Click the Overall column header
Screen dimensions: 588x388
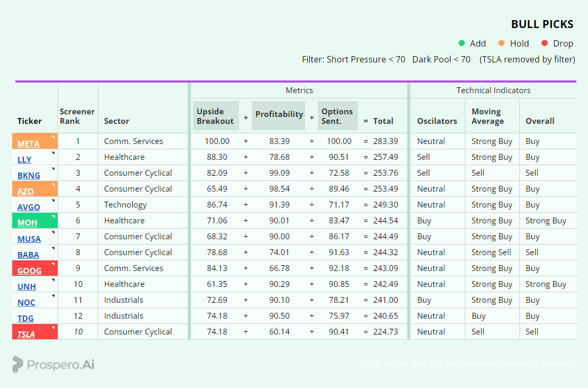[540, 121]
